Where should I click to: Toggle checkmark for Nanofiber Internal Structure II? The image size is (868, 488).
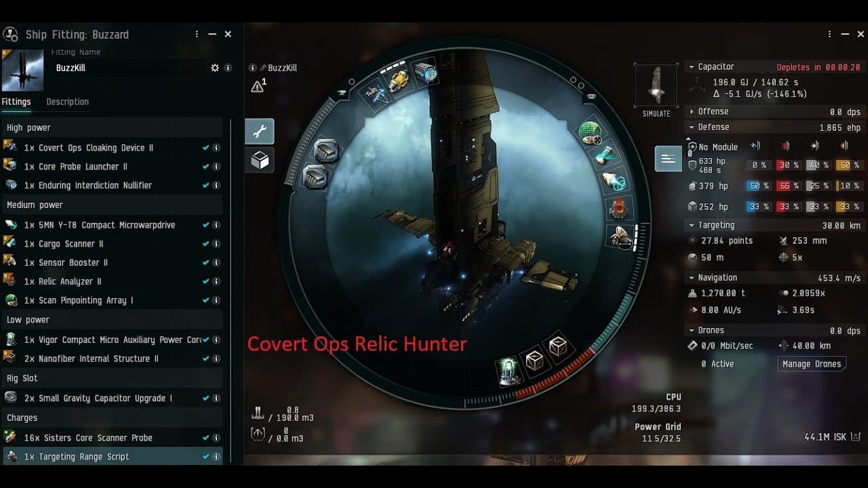pyautogui.click(x=205, y=359)
